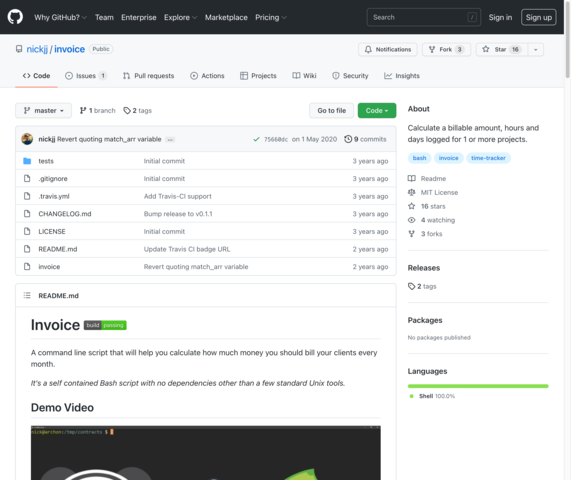Open the GitHub logo homepage
The width and height of the screenshot is (571, 480).
coord(15,17)
